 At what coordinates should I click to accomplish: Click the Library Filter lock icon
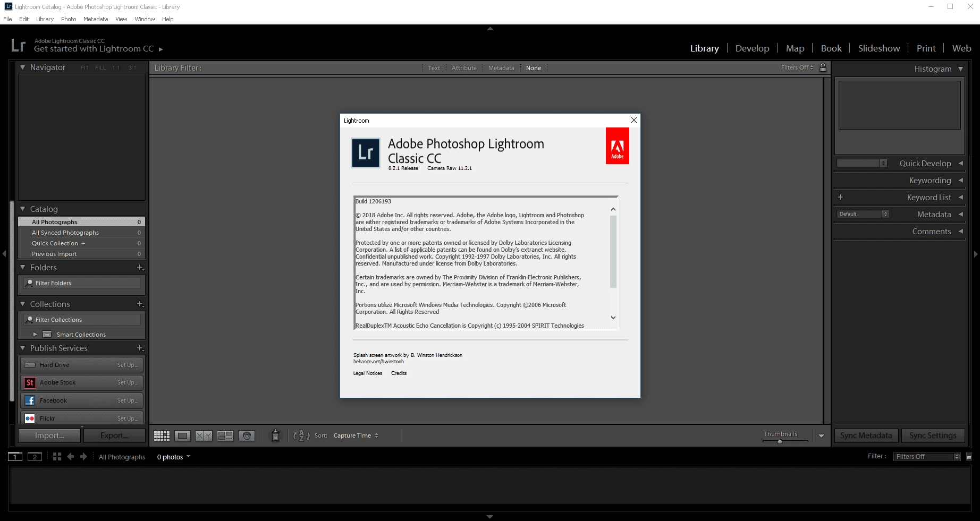823,67
